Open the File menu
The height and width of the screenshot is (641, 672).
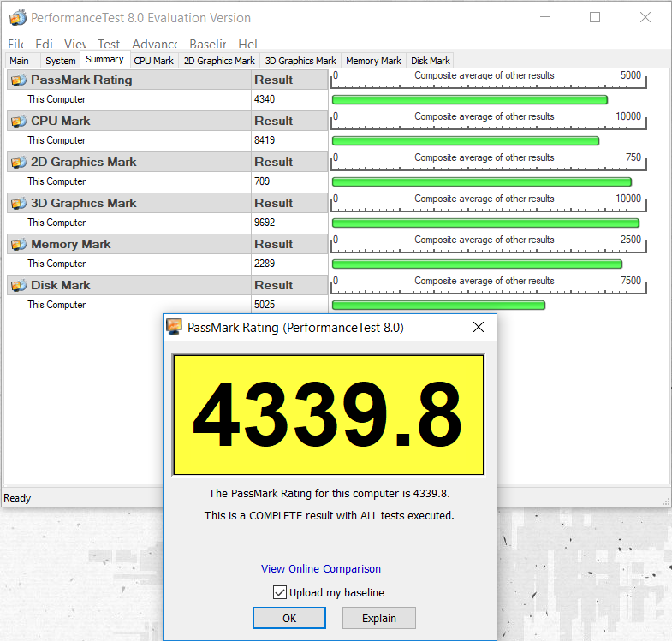tap(16, 44)
